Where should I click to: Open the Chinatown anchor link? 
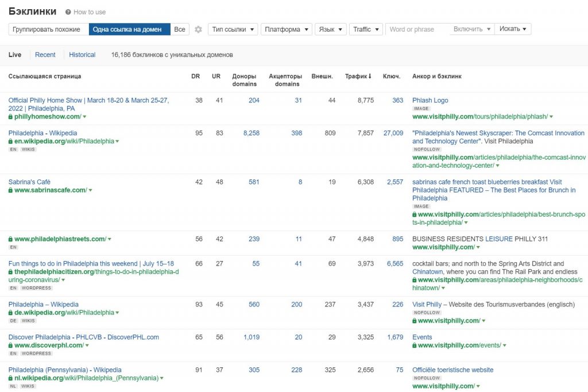click(427, 272)
